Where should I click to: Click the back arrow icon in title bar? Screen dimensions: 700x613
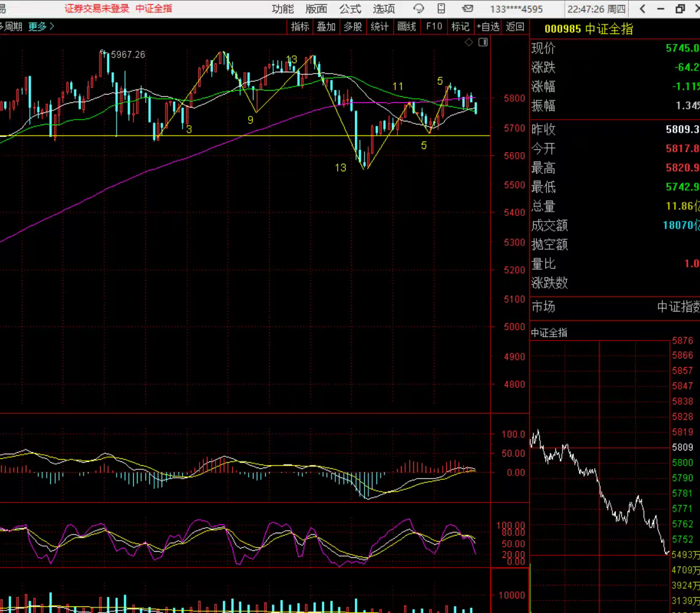[642, 9]
